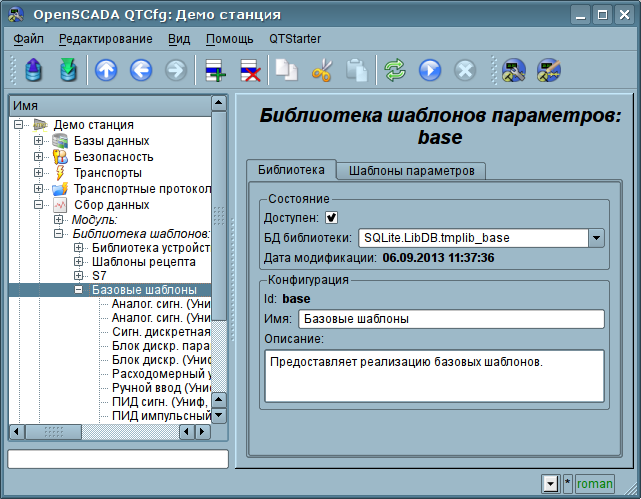Screen dimensions: 641x499
Task: Expand the Базы данных tree node
Action: (x=38, y=141)
